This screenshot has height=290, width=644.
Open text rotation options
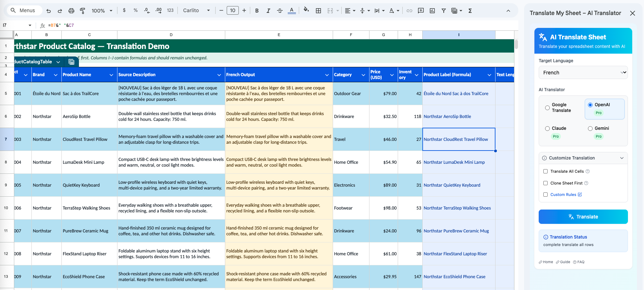click(394, 11)
